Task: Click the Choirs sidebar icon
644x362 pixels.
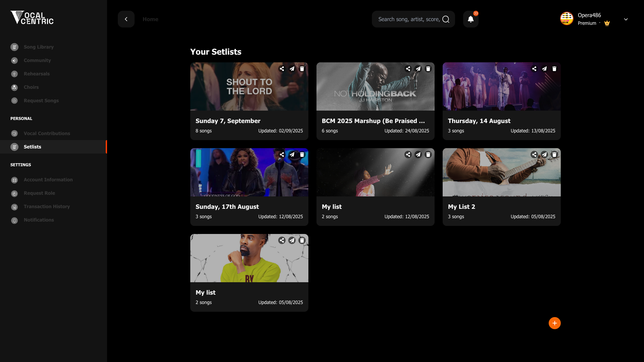Action: point(14,87)
